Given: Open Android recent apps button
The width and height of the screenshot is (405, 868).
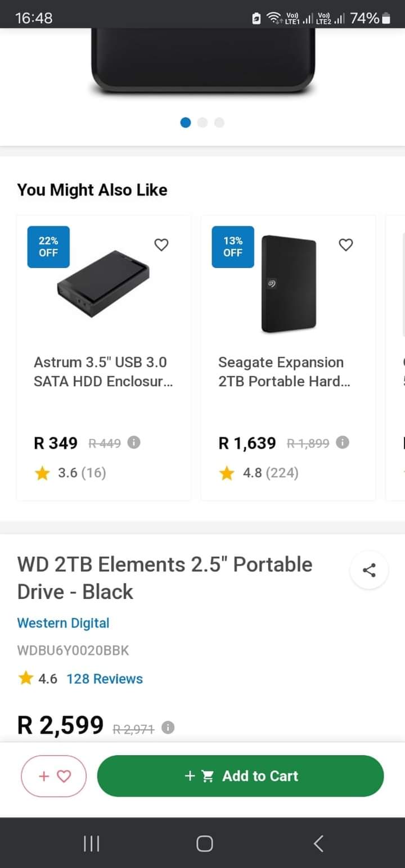Looking at the screenshot, I should tap(92, 843).
